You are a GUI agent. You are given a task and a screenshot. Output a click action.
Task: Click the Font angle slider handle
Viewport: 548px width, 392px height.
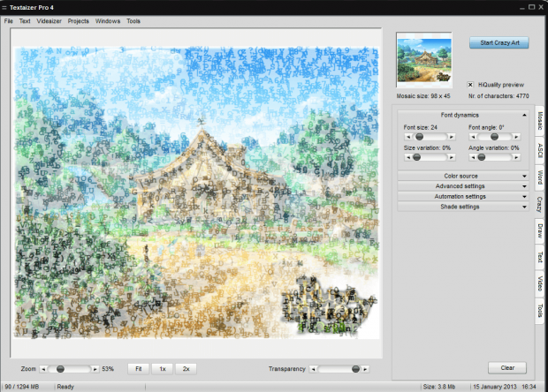[x=494, y=137]
